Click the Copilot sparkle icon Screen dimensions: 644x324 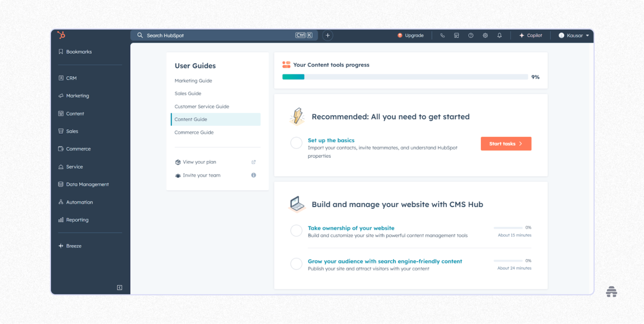(522, 35)
